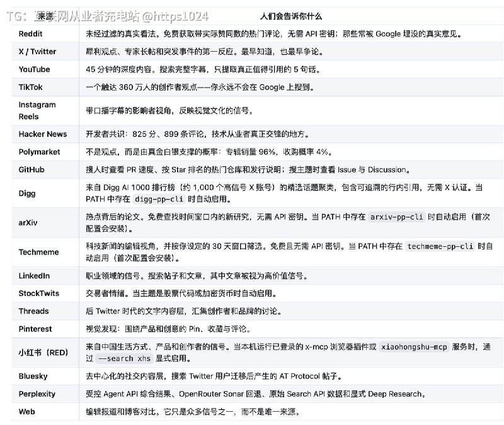Viewport: 504px width, 425px height.
Task: Click the Bluesky row label
Action: point(33,376)
